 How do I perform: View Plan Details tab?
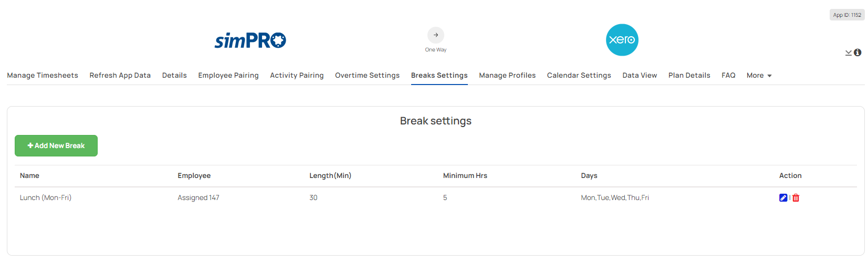[689, 76]
